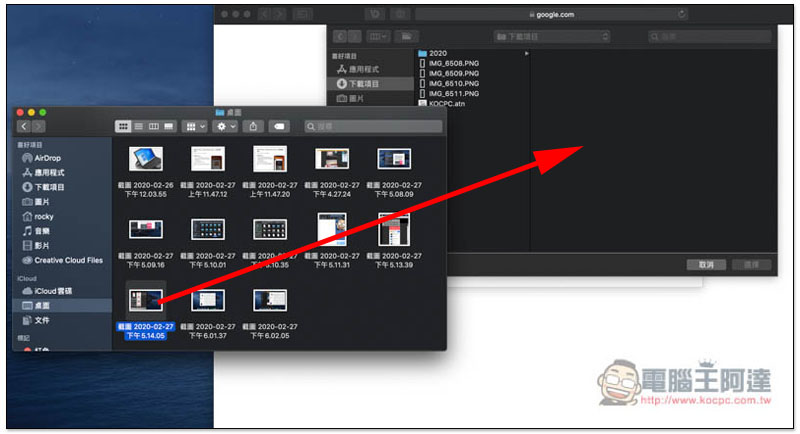Click the Edit Tags toolbar button
This screenshot has height=434, width=800.
coord(279,126)
